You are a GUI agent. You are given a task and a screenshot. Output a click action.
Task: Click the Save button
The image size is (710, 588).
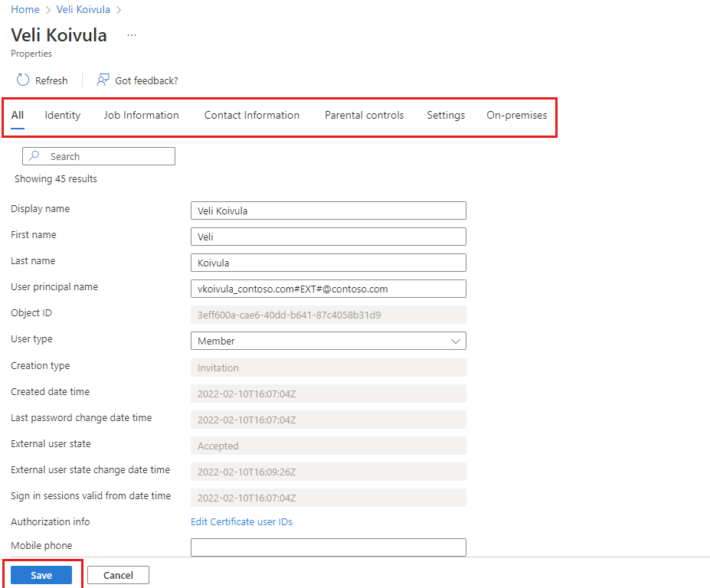[41, 575]
